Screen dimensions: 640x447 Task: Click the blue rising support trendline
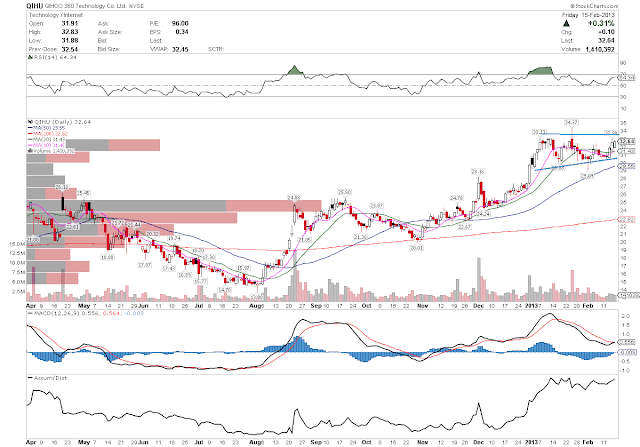pos(576,164)
